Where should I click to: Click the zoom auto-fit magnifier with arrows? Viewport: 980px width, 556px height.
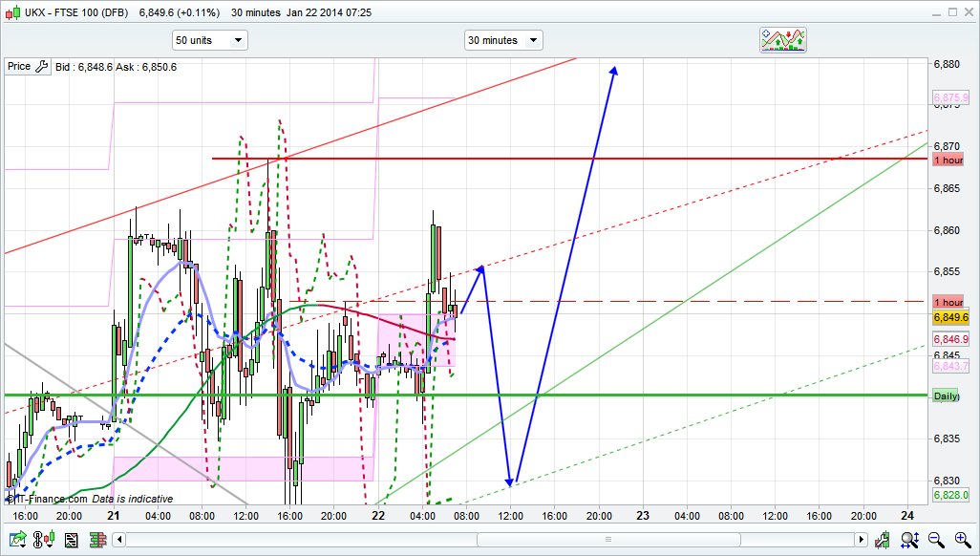pos(908,541)
